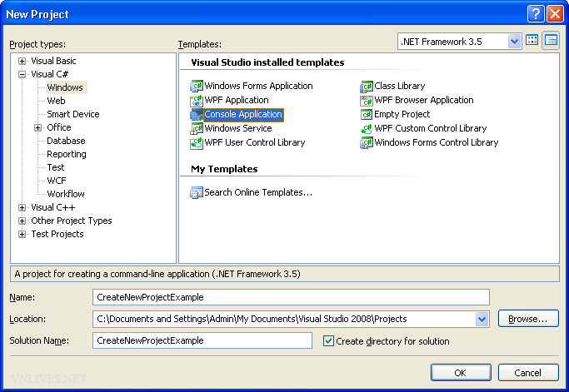Select Web project type

point(57,101)
